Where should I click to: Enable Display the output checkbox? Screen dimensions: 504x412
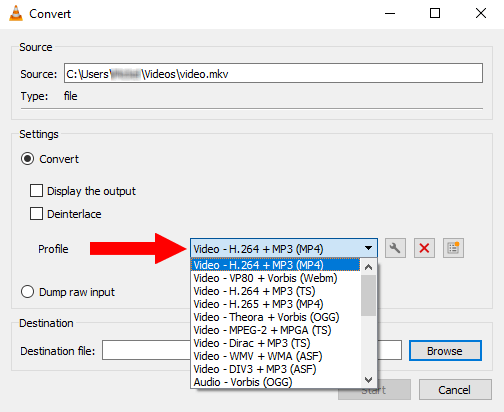[36, 191]
